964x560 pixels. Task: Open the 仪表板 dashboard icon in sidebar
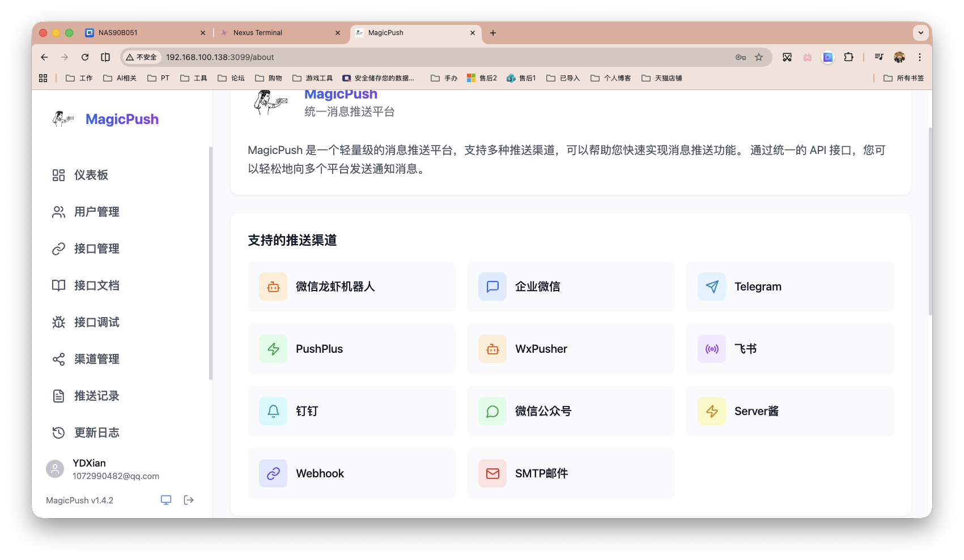click(58, 175)
